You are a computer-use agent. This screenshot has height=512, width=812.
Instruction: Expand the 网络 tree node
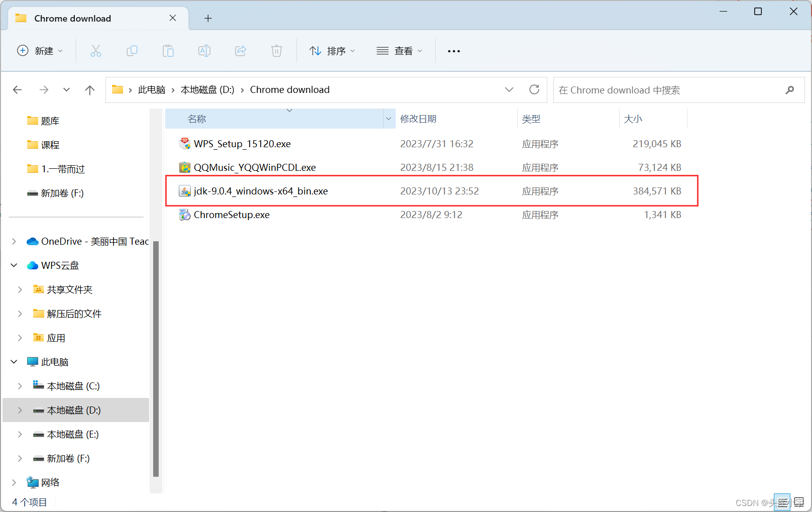tap(14, 482)
